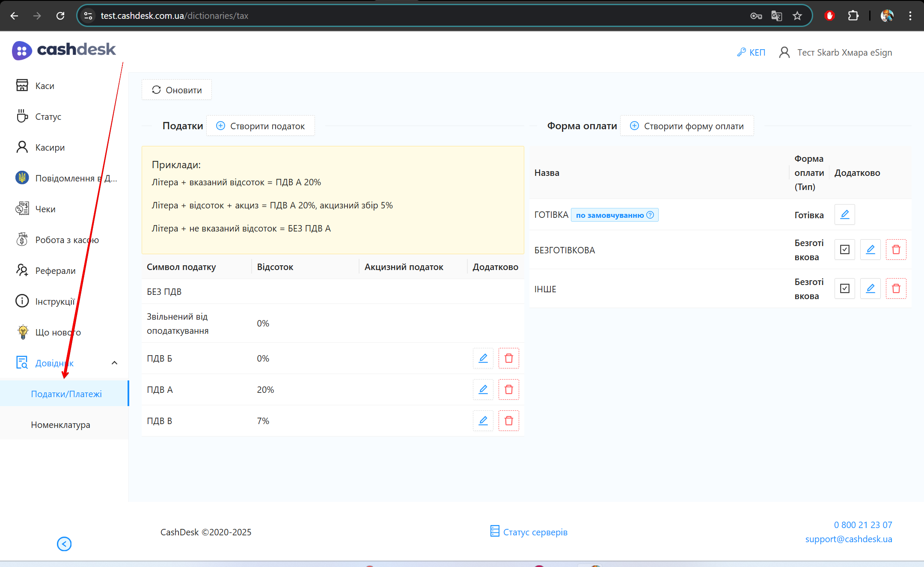
Task: Click Створити податок button
Action: tap(261, 126)
